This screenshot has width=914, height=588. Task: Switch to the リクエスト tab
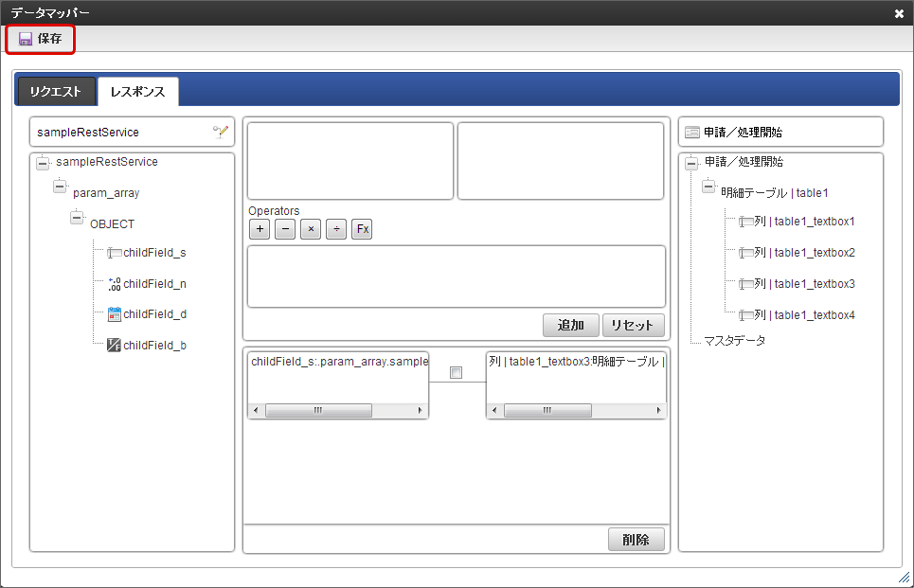(x=56, y=92)
